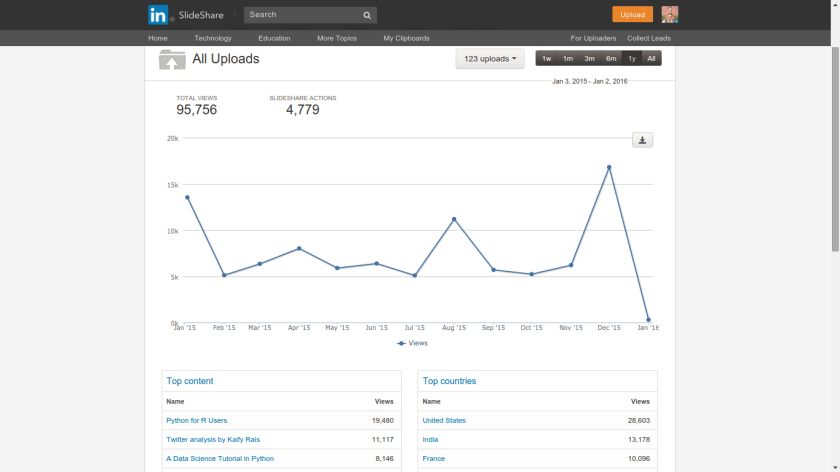
Task: Click the search magnifier icon
Action: tap(367, 15)
